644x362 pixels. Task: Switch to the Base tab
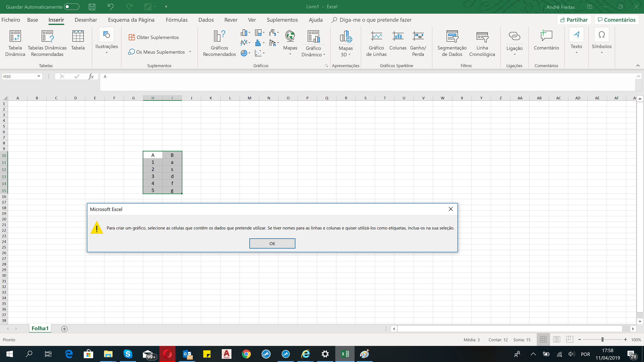click(x=32, y=20)
